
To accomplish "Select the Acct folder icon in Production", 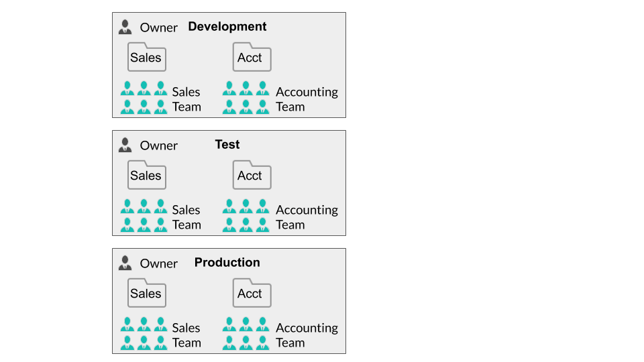I will point(252,294).
